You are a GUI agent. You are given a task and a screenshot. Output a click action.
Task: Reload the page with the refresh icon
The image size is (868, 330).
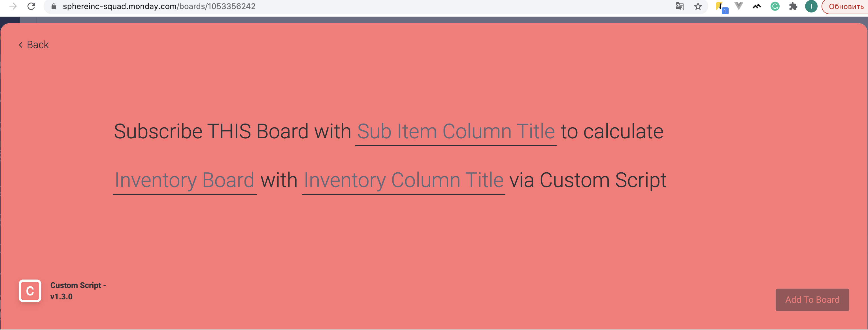31,7
